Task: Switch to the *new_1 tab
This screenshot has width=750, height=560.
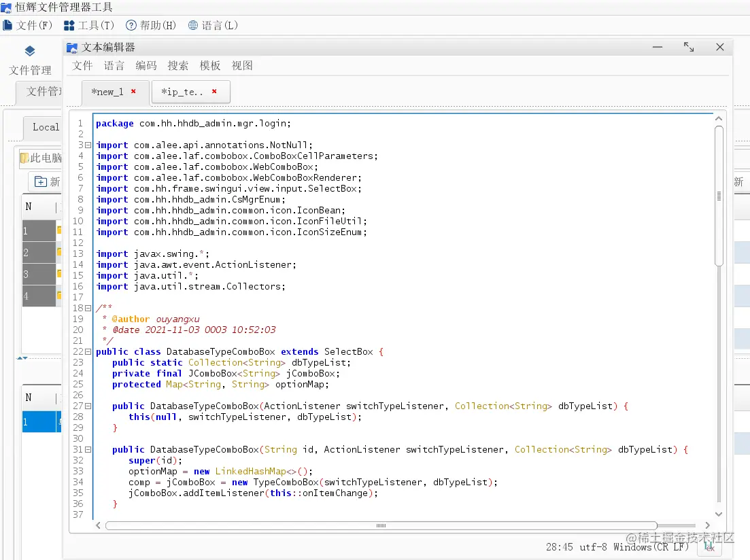Action: [107, 92]
